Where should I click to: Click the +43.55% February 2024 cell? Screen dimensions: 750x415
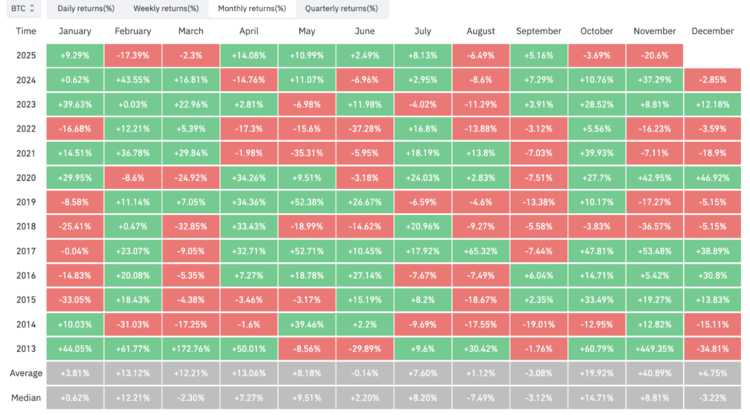click(133, 80)
